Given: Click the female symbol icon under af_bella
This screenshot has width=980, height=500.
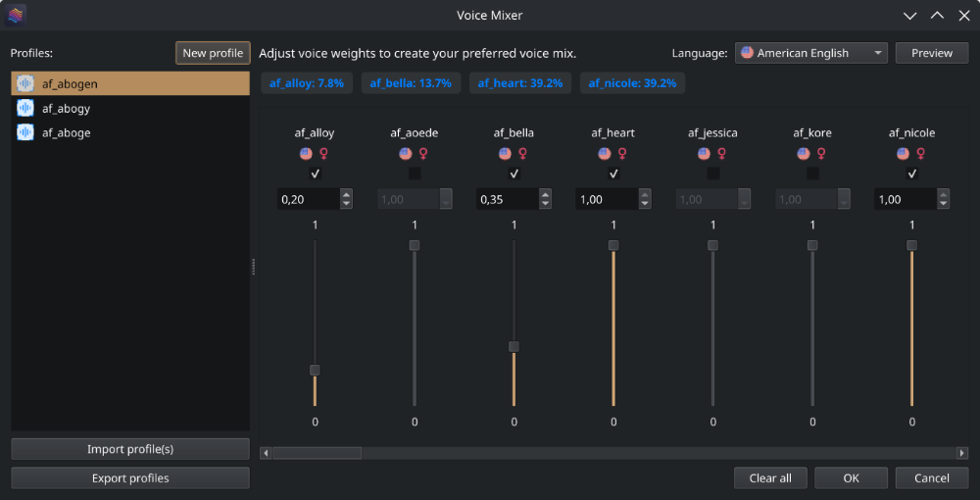Looking at the screenshot, I should 522,154.
